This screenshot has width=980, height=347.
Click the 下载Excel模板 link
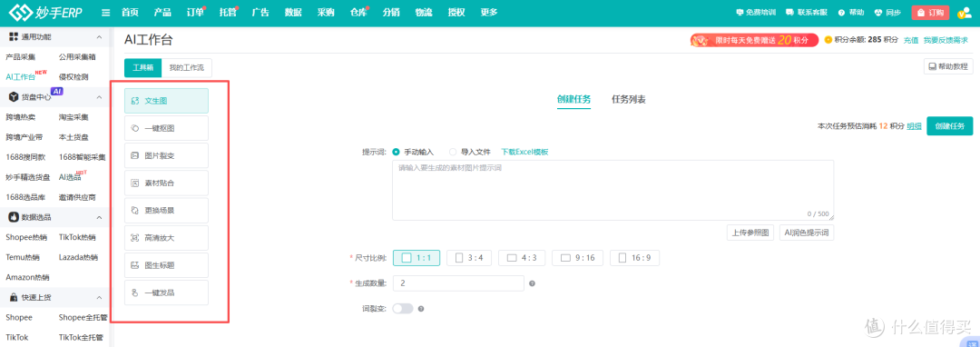tap(525, 152)
